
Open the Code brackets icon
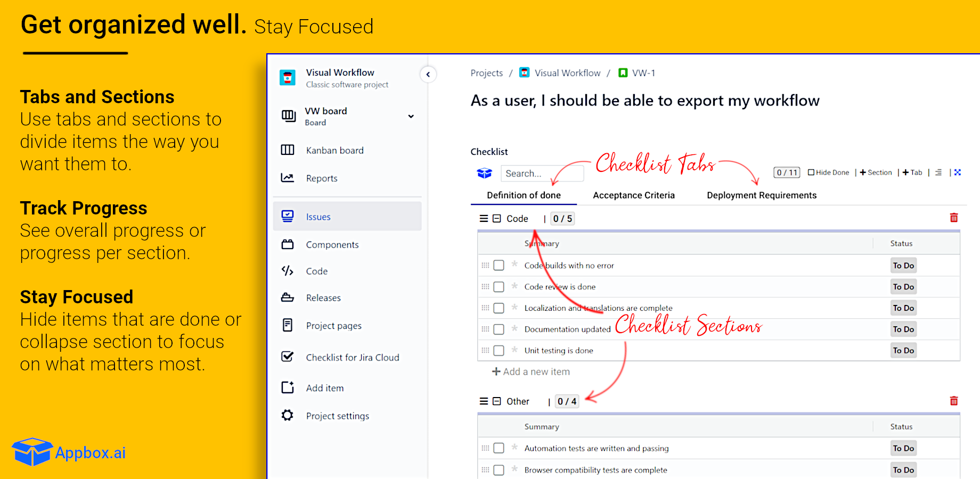click(288, 271)
